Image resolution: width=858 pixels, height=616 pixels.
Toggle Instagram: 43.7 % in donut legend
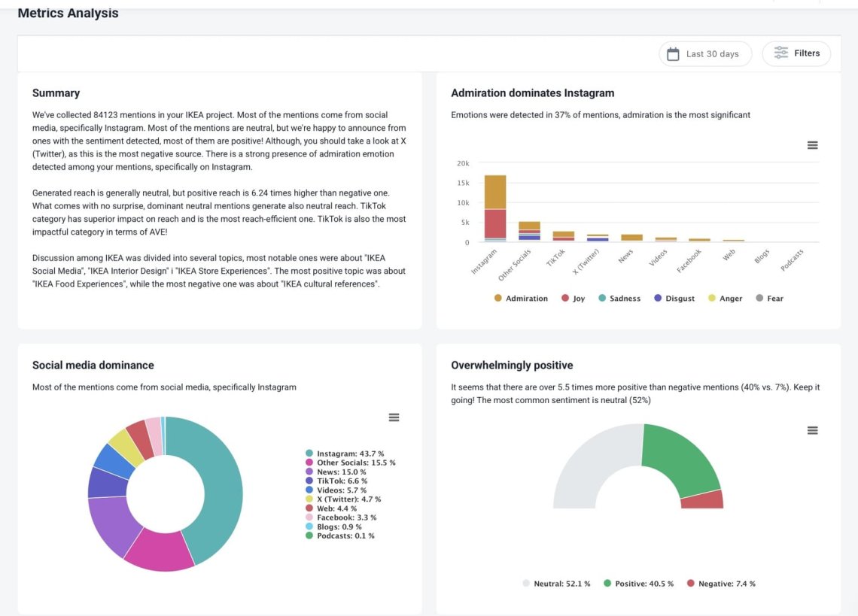345,454
